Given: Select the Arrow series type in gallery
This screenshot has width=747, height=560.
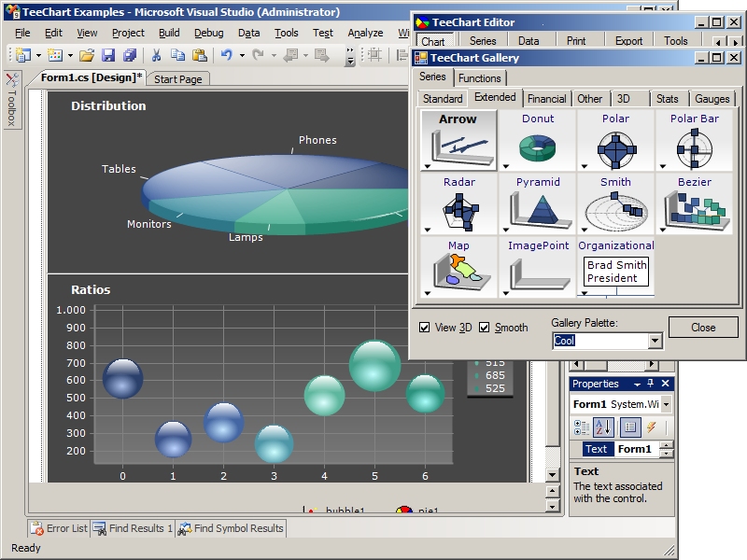Looking at the screenshot, I should coord(458,140).
